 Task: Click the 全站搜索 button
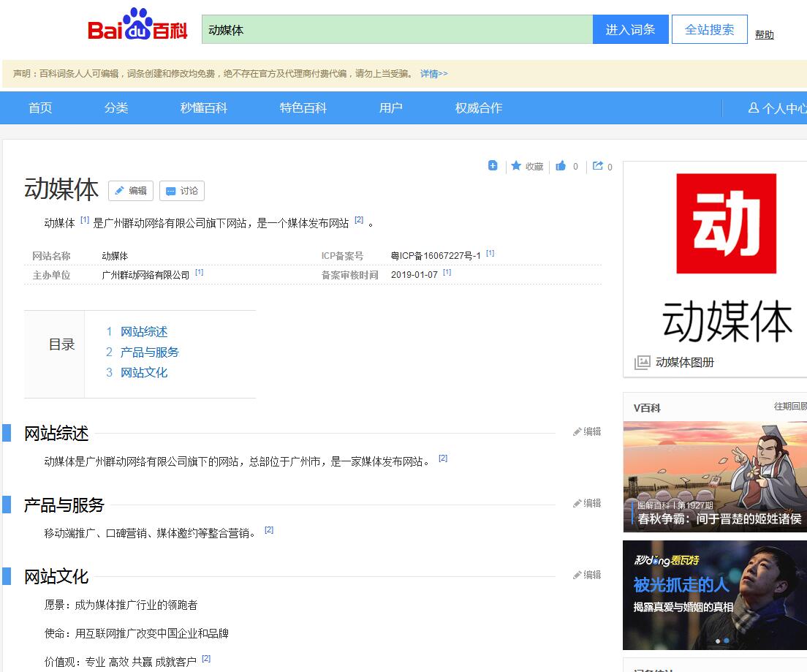[x=710, y=29]
